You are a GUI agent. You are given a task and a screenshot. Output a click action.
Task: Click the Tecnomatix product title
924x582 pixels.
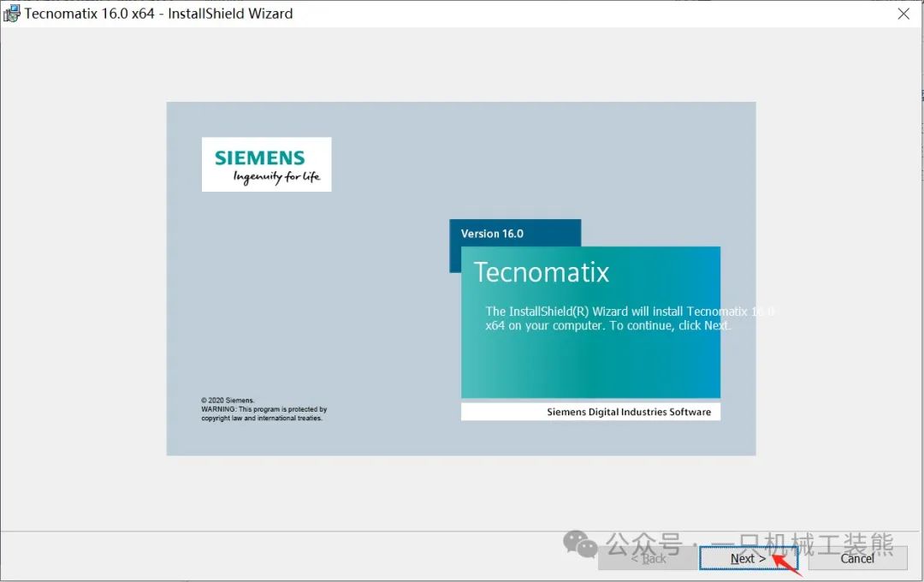click(541, 272)
